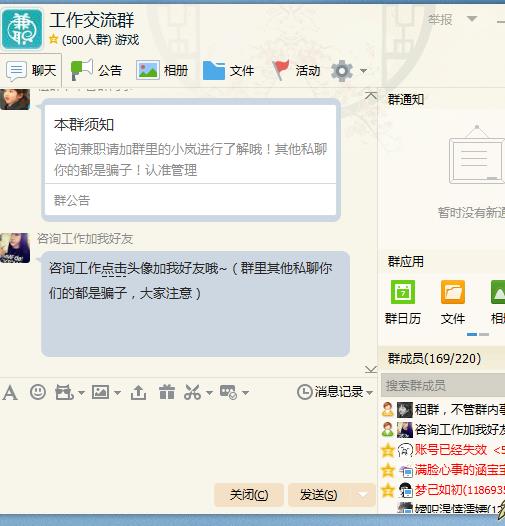Open the 文件 files tab
Screen dimensions: 505x526
[229, 70]
